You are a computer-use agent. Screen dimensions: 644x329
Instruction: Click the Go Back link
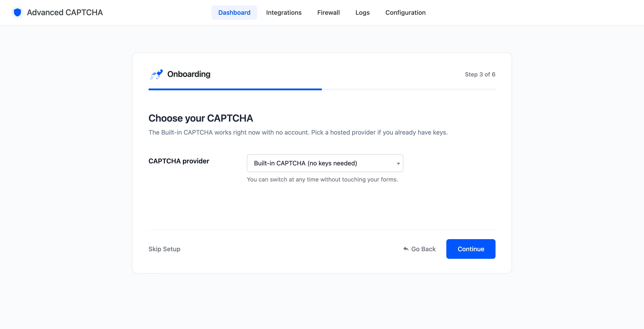(x=419, y=249)
